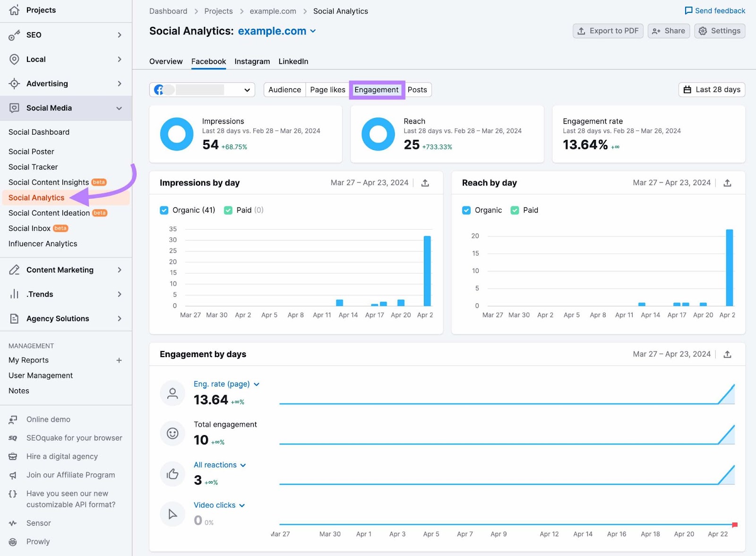The width and height of the screenshot is (756, 556).
Task: Click the Share button
Action: pyautogui.click(x=669, y=31)
